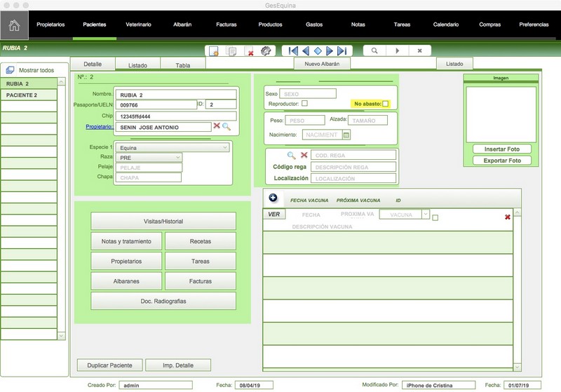Add a vaccine with the blue plus icon
This screenshot has height=392, width=561.
tap(273, 198)
